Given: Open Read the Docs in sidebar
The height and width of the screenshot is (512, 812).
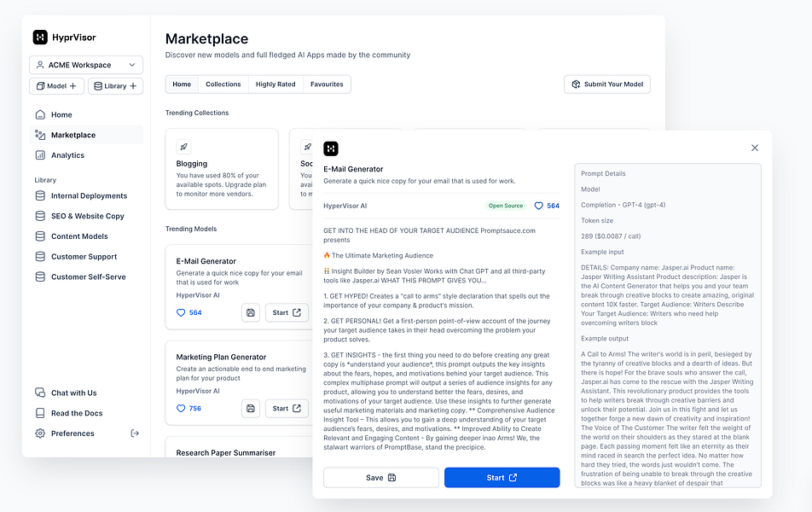Looking at the screenshot, I should tap(76, 413).
